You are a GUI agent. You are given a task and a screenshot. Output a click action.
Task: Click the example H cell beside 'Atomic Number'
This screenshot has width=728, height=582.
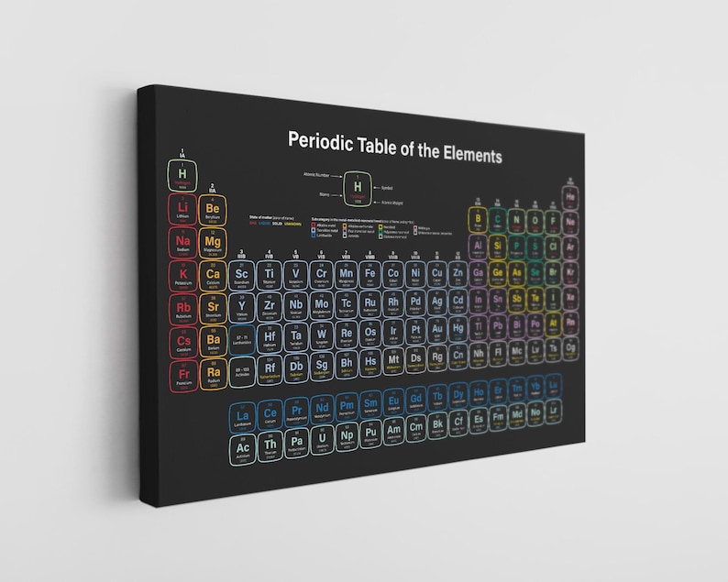pyautogui.click(x=358, y=189)
